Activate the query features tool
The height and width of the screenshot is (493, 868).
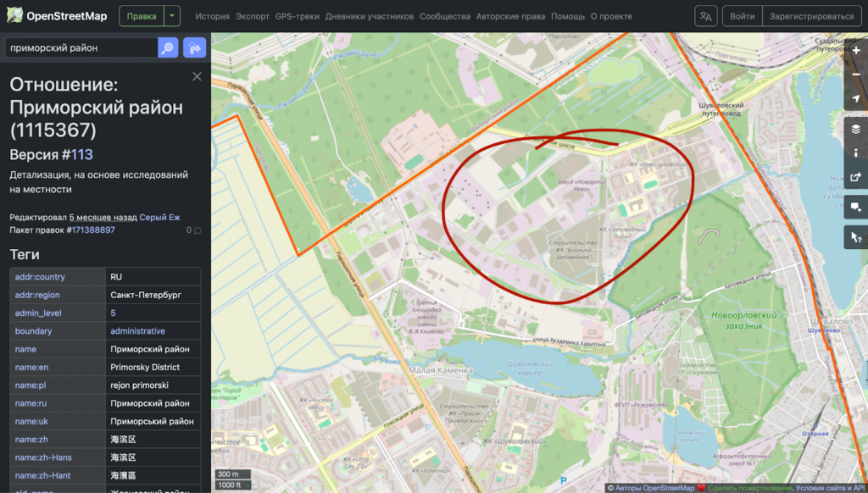856,238
